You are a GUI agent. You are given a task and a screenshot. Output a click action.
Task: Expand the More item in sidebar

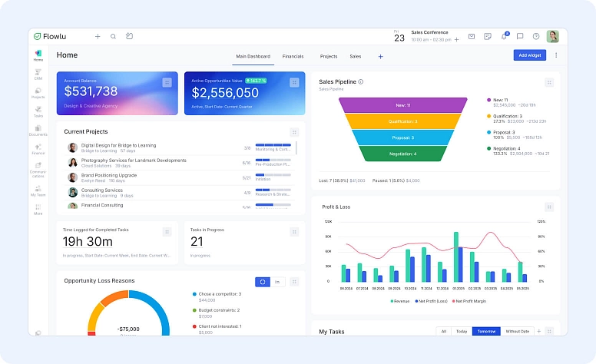[38, 209]
